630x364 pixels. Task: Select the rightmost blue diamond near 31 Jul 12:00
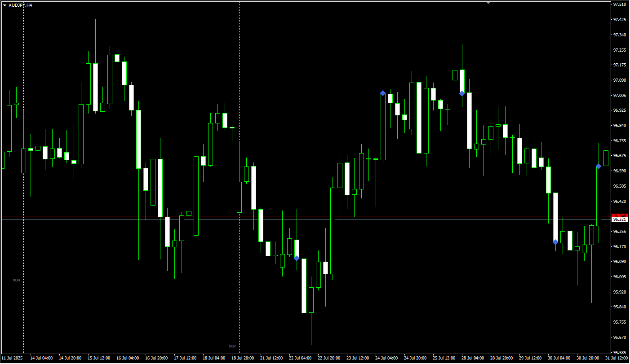point(599,167)
